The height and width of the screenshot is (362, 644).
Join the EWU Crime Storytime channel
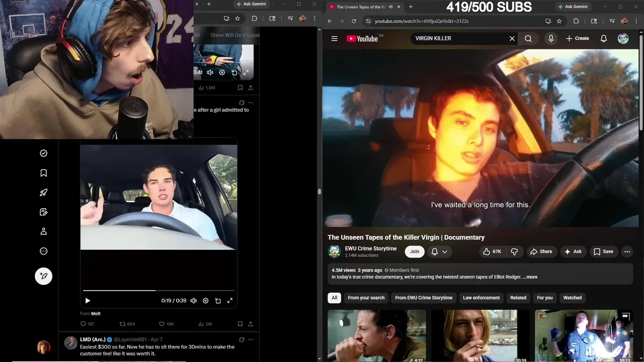(415, 251)
